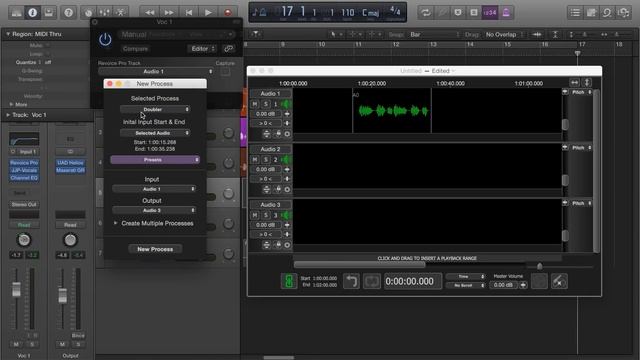
Task: Open the List Editors icon
Action: pos(575,13)
